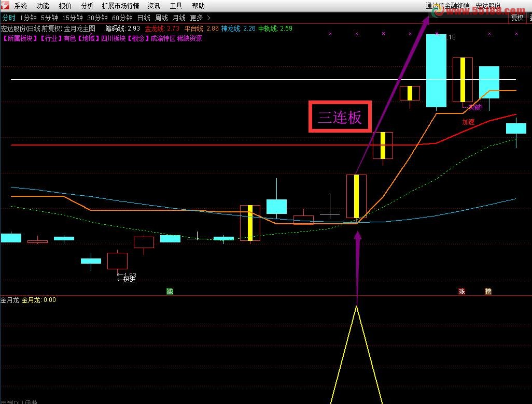
Task: Open the 系统 menu
Action: coord(21,6)
